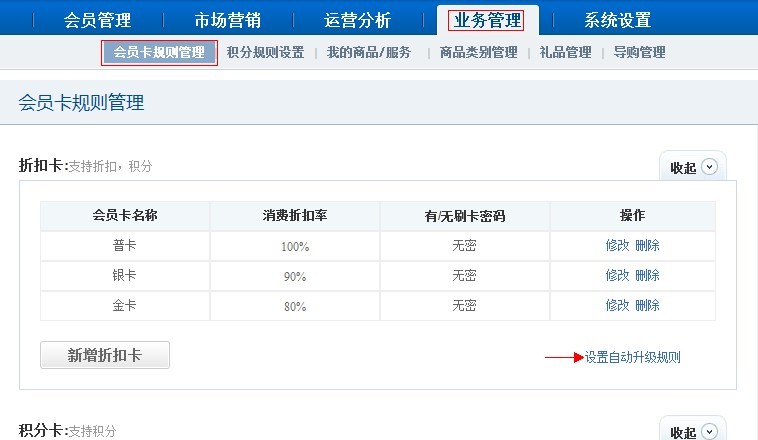This screenshot has width=758, height=440.
Task: Select the 业务管理 tab
Action: [x=488, y=20]
